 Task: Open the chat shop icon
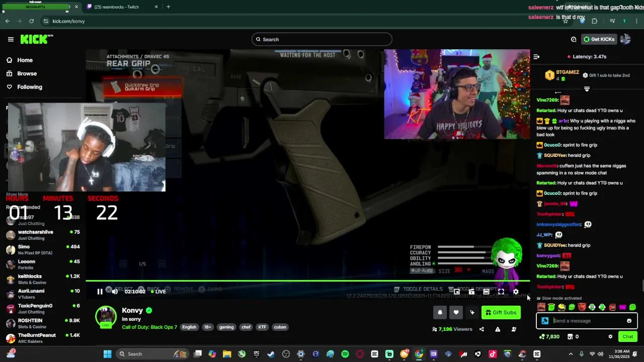click(x=570, y=337)
